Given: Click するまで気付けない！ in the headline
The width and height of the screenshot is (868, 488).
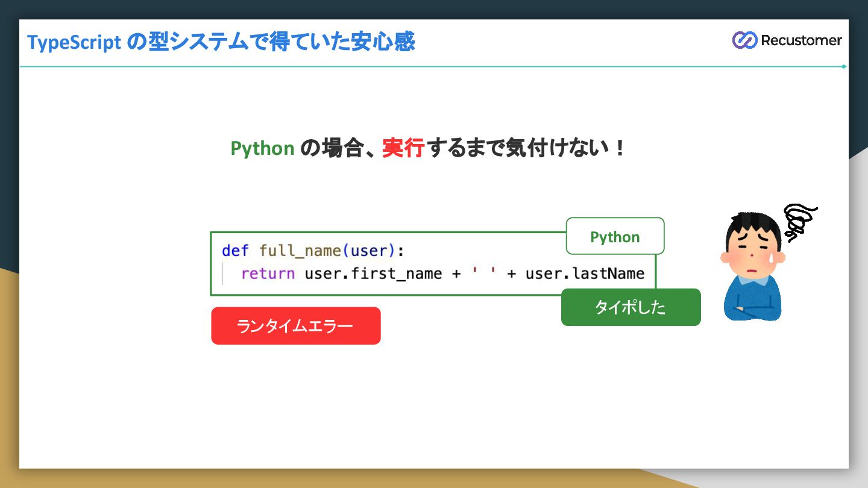Looking at the screenshot, I should [527, 148].
